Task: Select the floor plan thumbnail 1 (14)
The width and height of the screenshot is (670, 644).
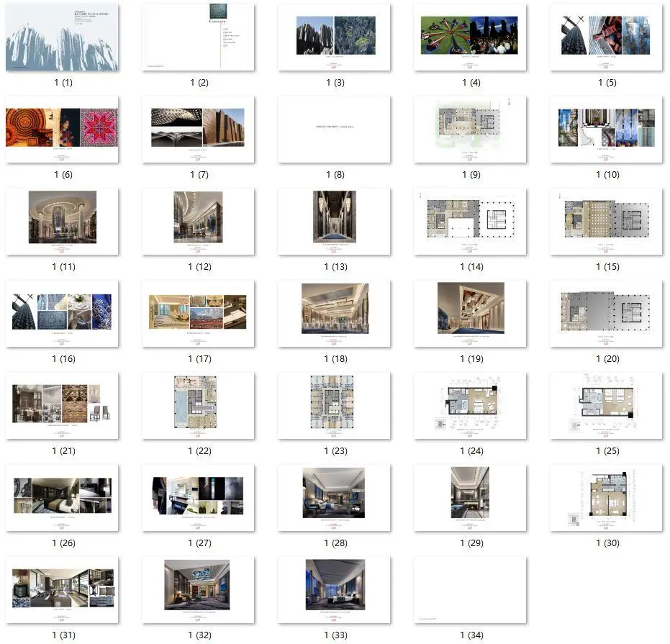Action: click(x=469, y=221)
